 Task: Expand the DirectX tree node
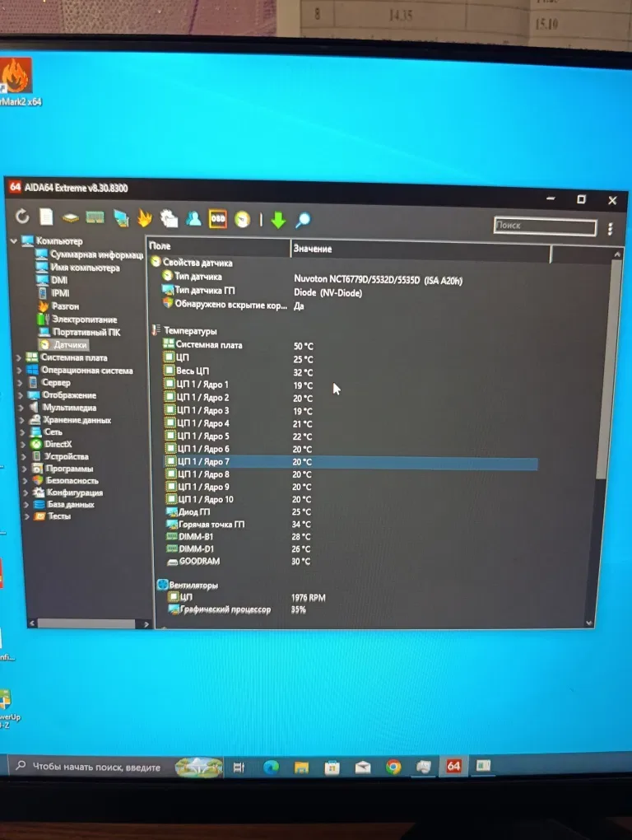point(24,444)
